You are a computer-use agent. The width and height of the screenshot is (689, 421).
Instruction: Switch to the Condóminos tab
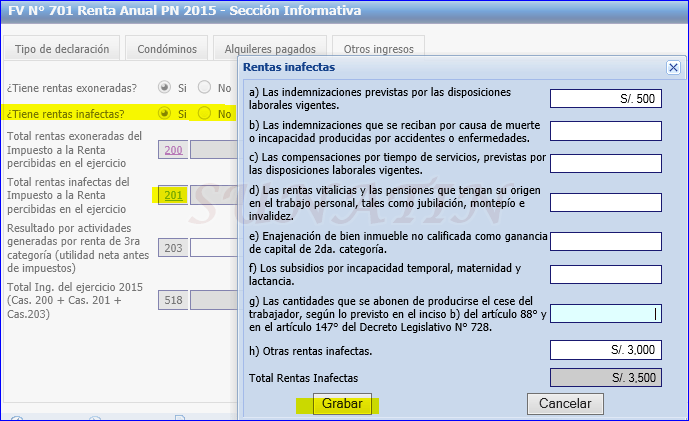click(167, 48)
